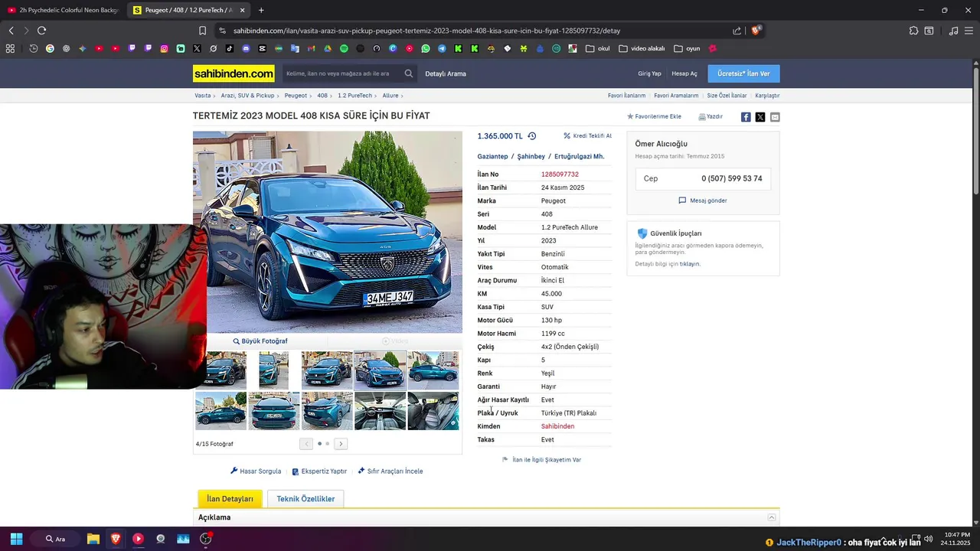The height and width of the screenshot is (551, 980).
Task: Go to next photo thumbnails page
Action: point(341,444)
